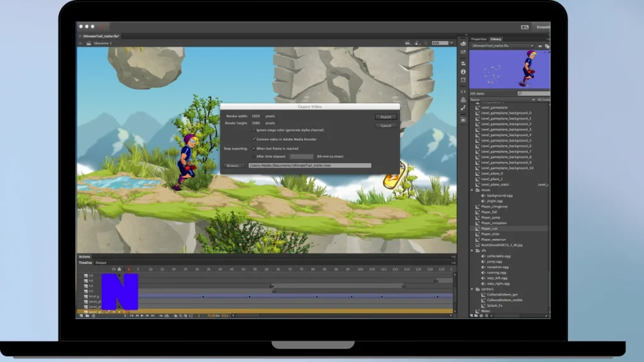Viewport: 644px width, 362px height.
Task: Click the Render height field
Action: click(256, 123)
